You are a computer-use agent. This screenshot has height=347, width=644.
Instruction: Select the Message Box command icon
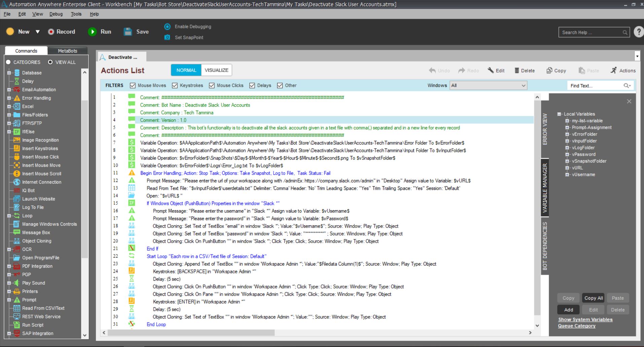tap(16, 232)
